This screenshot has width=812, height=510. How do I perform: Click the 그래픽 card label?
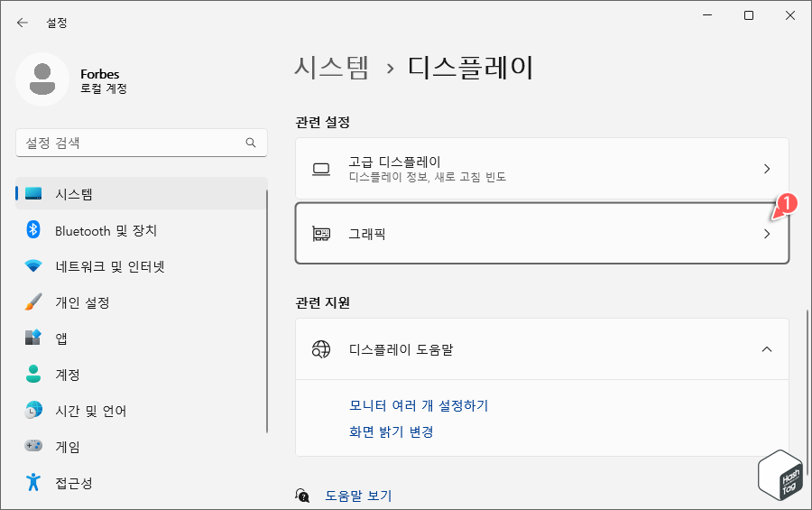pyautogui.click(x=366, y=234)
